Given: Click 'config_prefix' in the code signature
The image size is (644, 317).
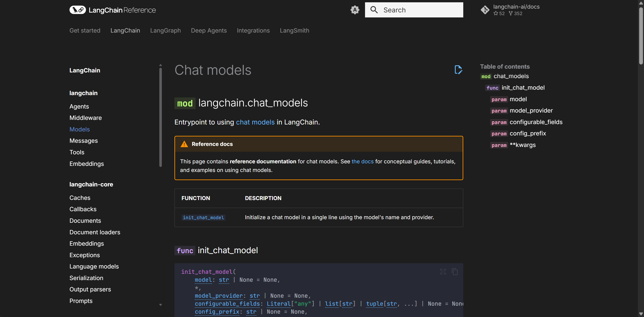Looking at the screenshot, I should [217, 312].
